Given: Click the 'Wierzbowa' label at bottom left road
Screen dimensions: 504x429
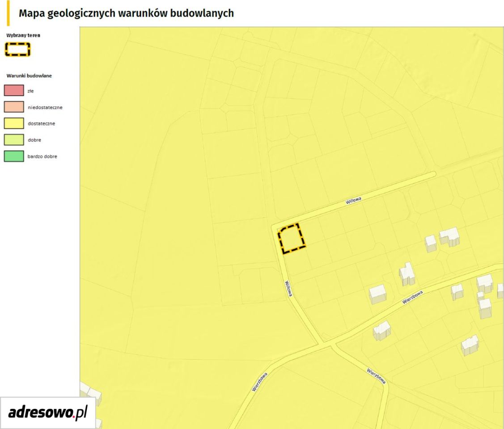Looking at the screenshot, I should (260, 382).
